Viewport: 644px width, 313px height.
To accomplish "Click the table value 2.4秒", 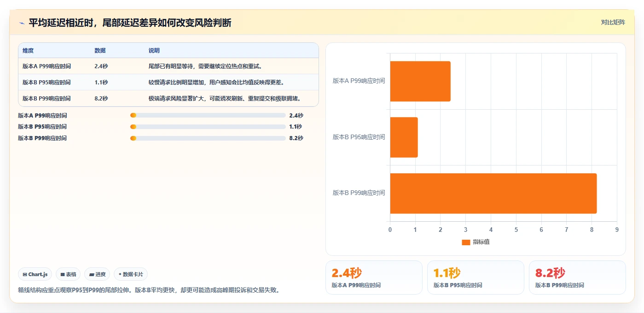I will tap(101, 66).
